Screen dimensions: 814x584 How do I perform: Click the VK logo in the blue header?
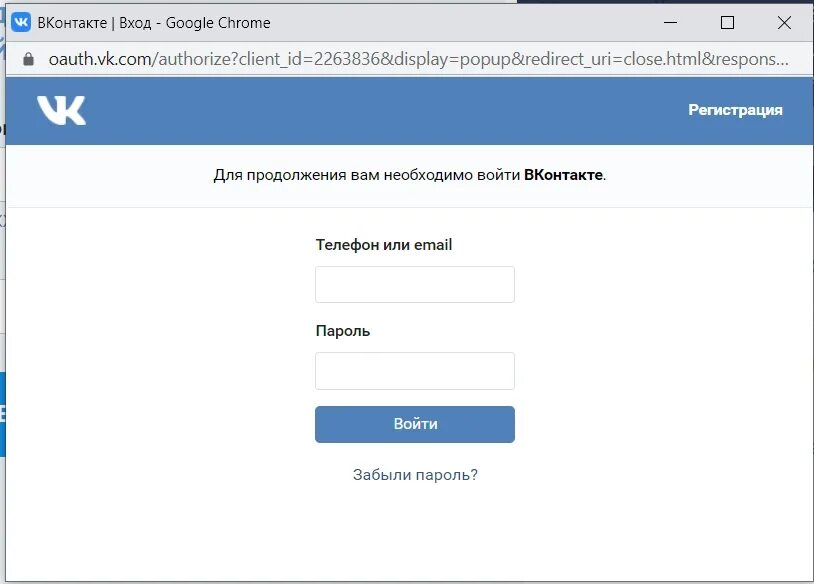click(x=61, y=110)
